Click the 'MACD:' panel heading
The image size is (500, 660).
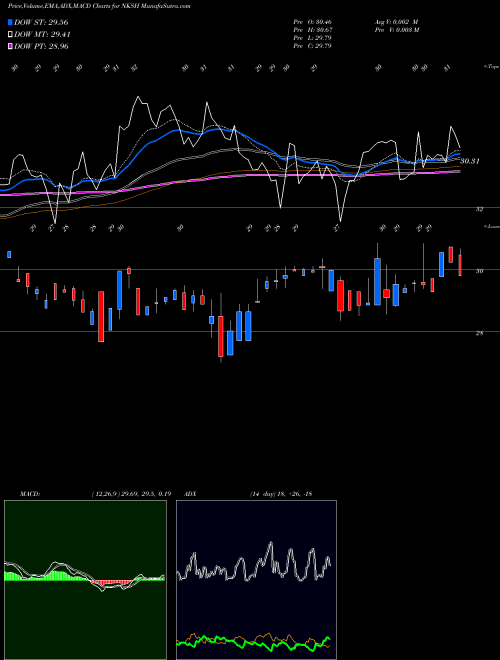[30, 494]
